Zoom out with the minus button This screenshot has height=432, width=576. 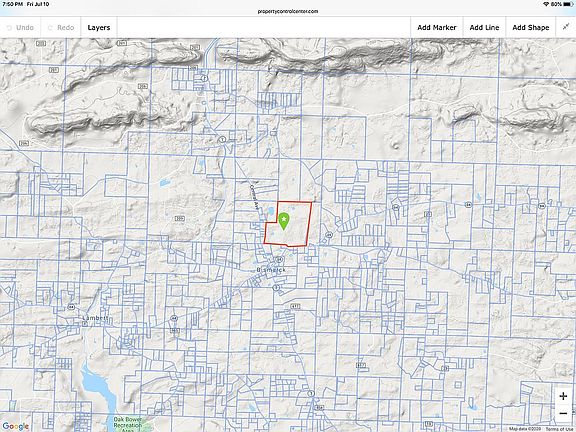point(563,414)
